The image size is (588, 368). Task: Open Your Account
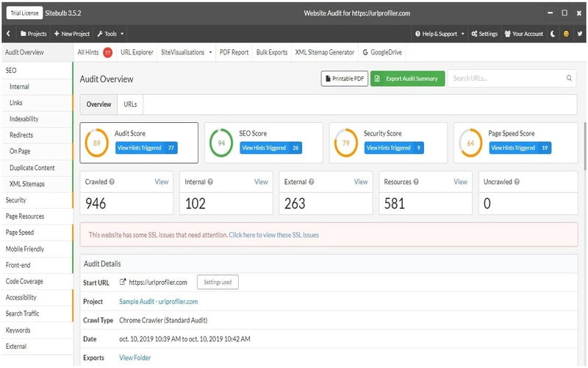[524, 34]
